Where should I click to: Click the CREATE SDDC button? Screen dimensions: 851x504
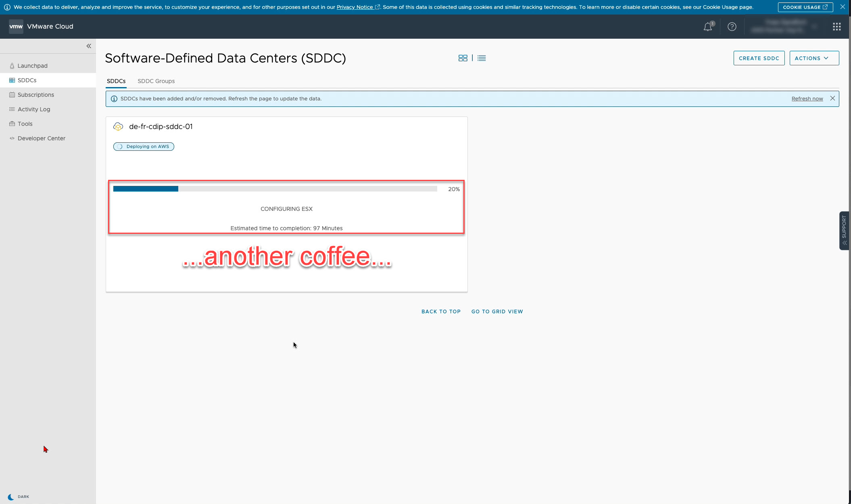[x=759, y=58]
